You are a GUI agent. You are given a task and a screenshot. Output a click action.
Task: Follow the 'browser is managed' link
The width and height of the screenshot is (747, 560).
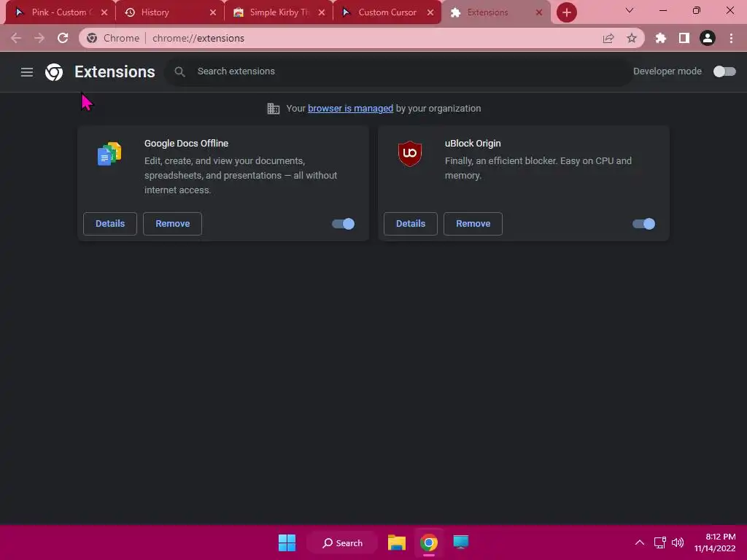click(350, 109)
